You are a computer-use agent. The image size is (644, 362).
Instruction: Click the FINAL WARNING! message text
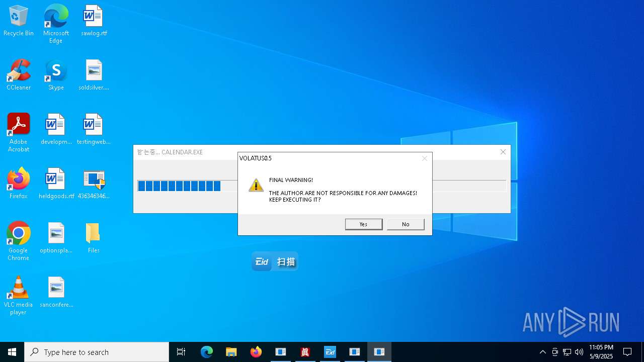click(x=291, y=180)
